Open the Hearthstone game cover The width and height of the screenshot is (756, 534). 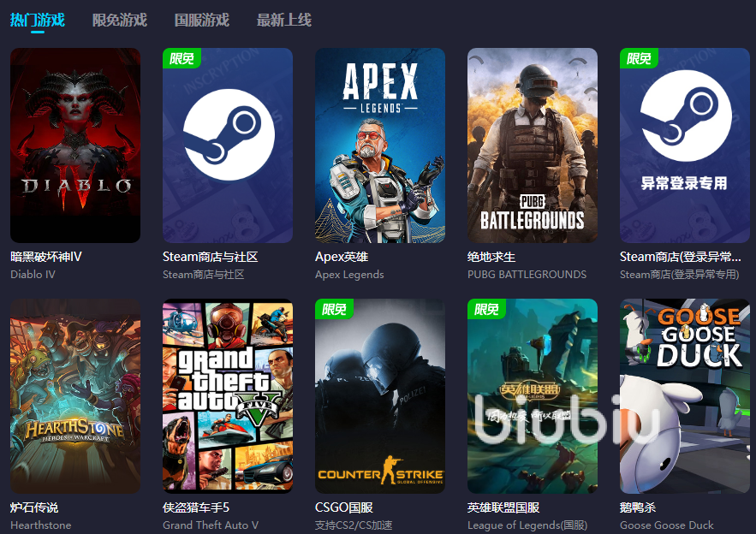[75, 395]
